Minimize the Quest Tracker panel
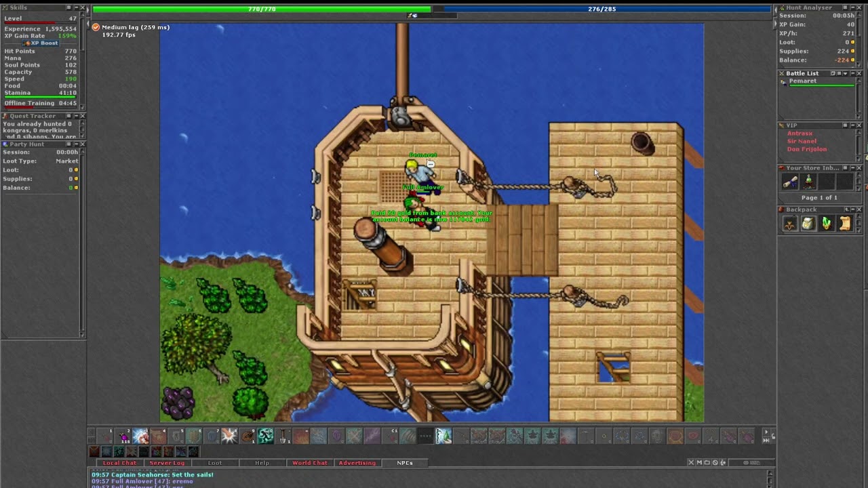The width and height of the screenshot is (868, 488). [x=76, y=116]
